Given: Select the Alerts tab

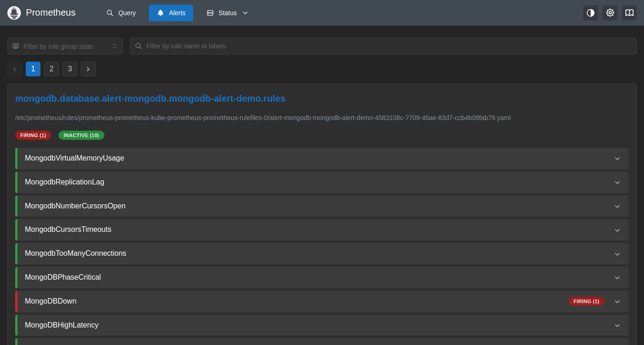Looking at the screenshot, I should [x=171, y=13].
